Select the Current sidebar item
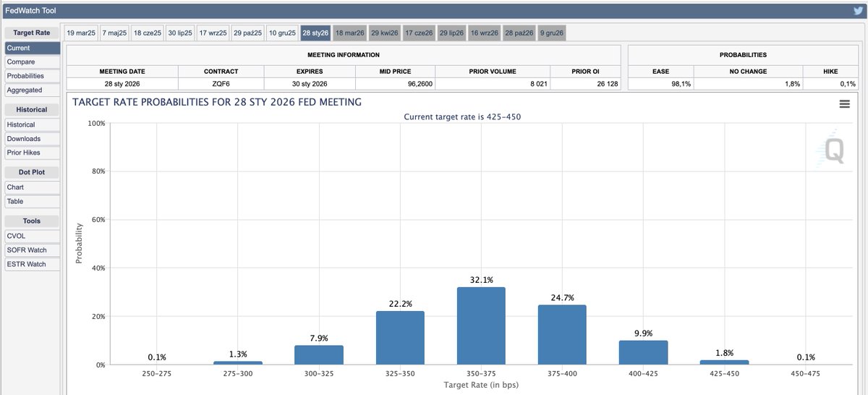This screenshot has width=868, height=395. point(33,48)
